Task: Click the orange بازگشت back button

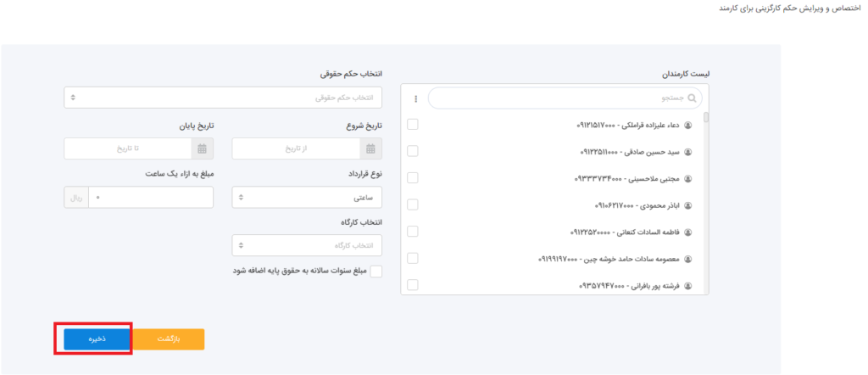Action: 170,339
